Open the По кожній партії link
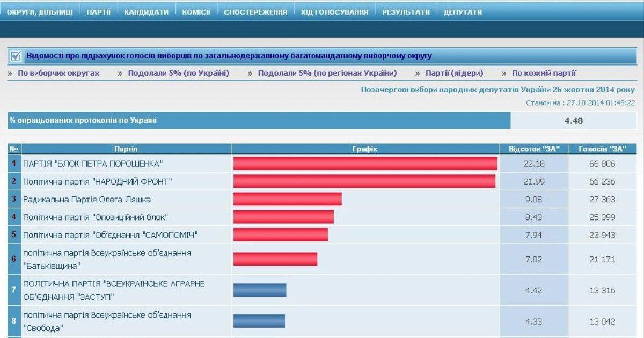This screenshot has height=338, width=644. [x=544, y=73]
